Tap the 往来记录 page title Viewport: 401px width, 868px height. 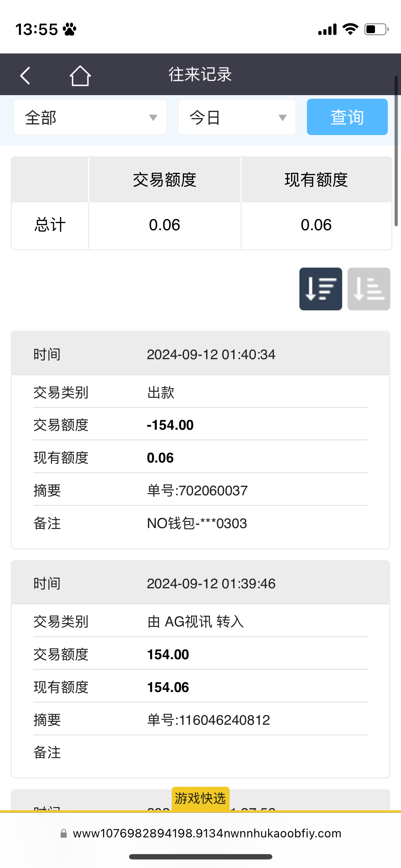[200, 75]
